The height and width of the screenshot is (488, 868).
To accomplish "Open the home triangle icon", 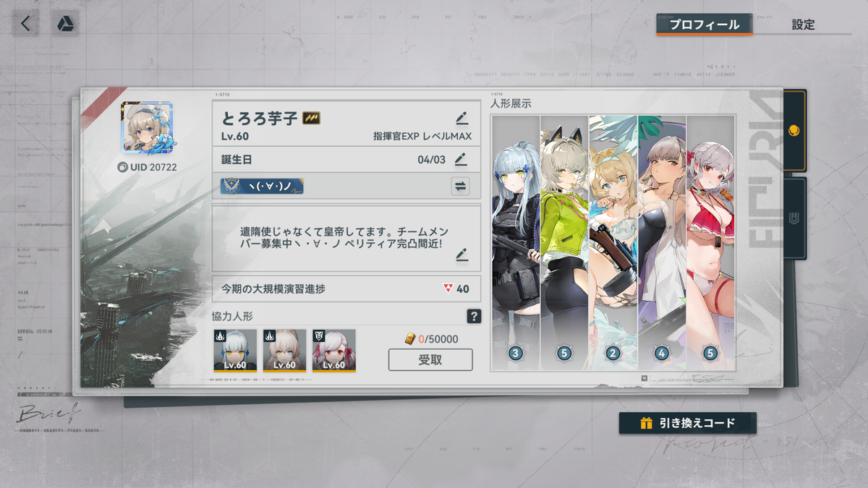I will click(65, 23).
